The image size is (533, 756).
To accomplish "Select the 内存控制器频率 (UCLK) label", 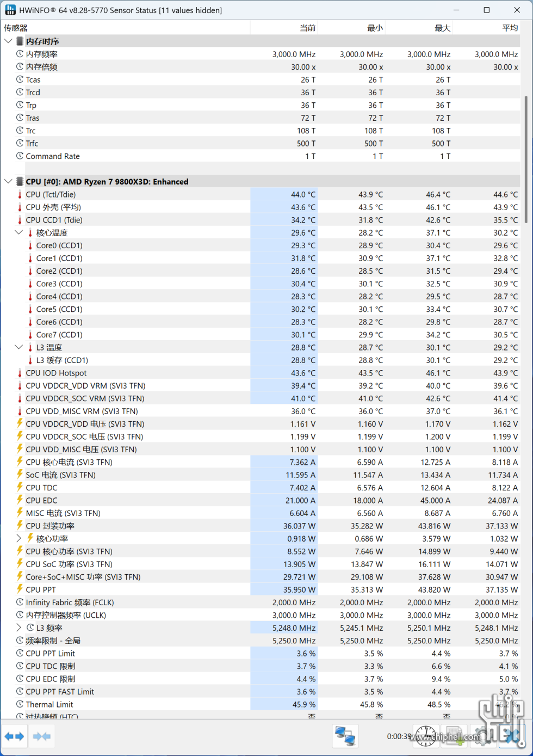I will (x=66, y=615).
